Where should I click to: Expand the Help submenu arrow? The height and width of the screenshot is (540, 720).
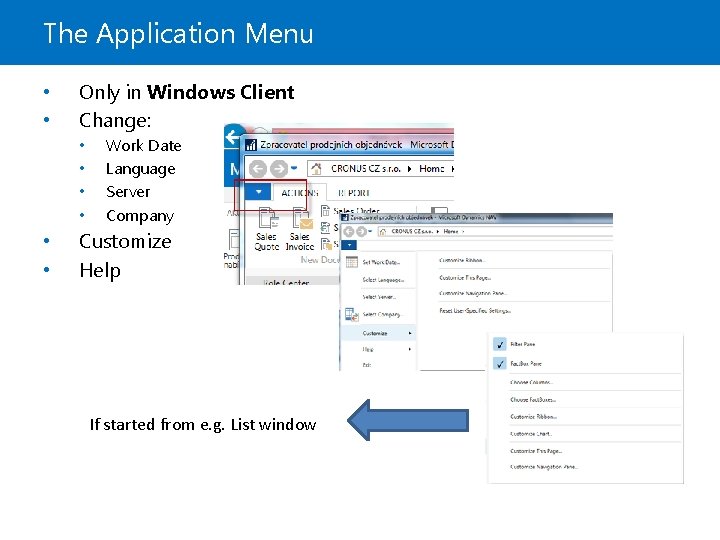(410, 349)
